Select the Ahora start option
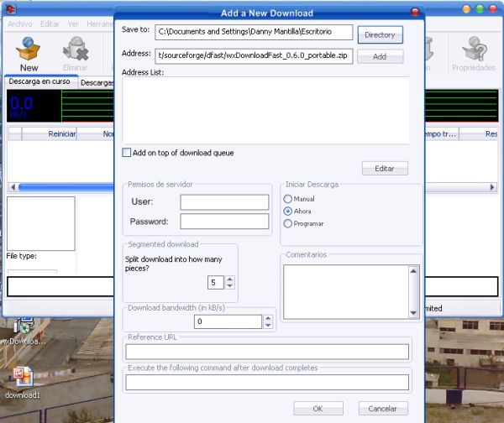504x423 pixels. 287,211
